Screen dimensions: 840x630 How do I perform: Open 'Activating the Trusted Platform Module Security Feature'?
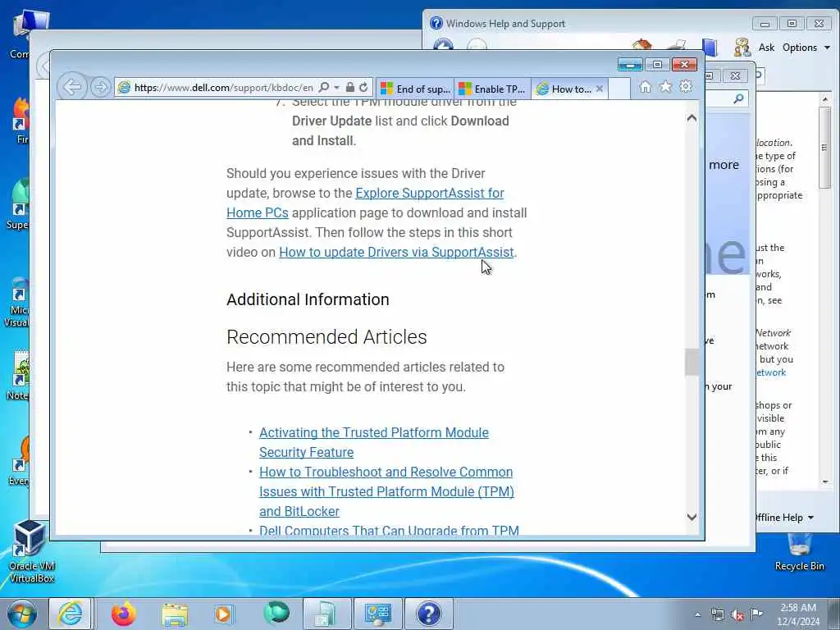pos(374,442)
